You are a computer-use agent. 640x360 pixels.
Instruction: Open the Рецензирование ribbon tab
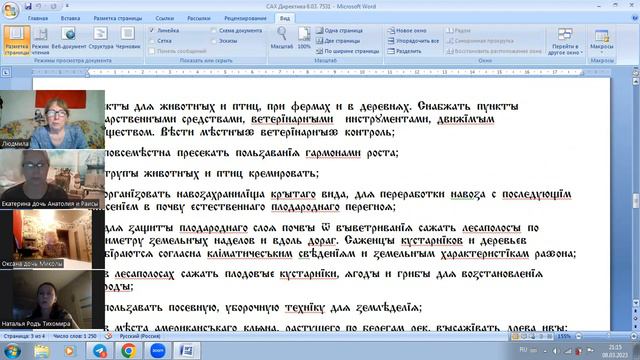point(245,18)
